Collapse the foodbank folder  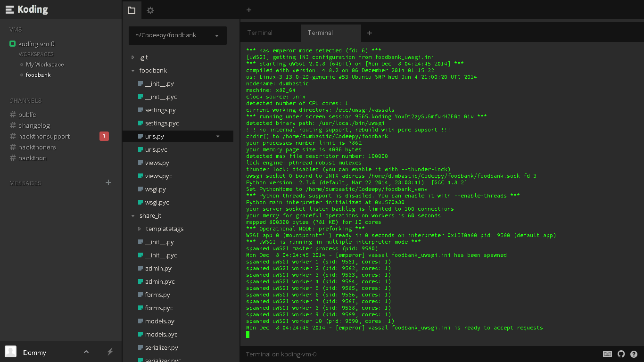click(132, 70)
